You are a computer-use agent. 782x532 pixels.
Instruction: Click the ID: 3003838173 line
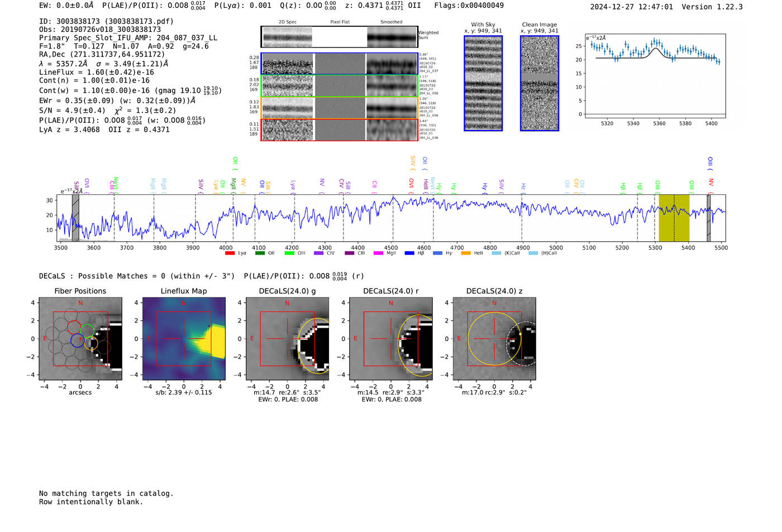[106, 21]
